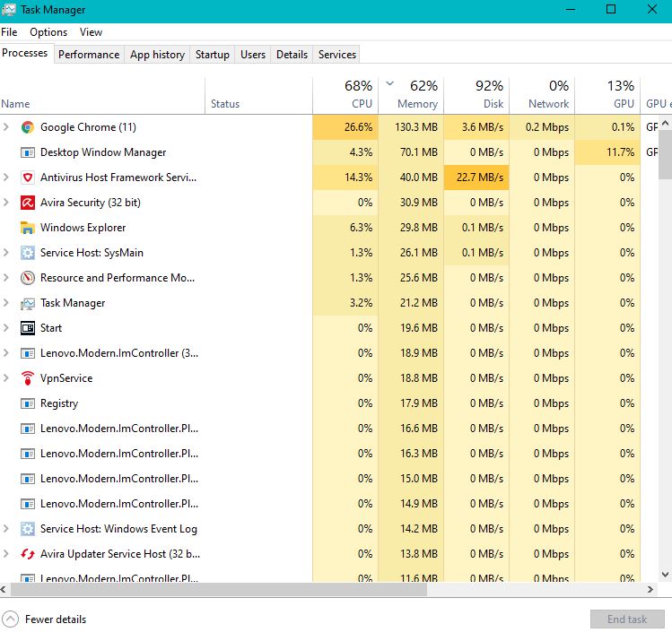Click the Google Chrome process icon

click(x=28, y=127)
